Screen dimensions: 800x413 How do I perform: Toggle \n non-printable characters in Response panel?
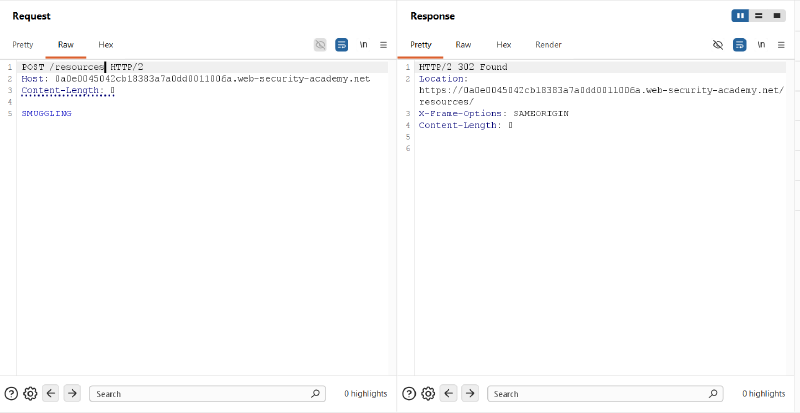coord(761,45)
